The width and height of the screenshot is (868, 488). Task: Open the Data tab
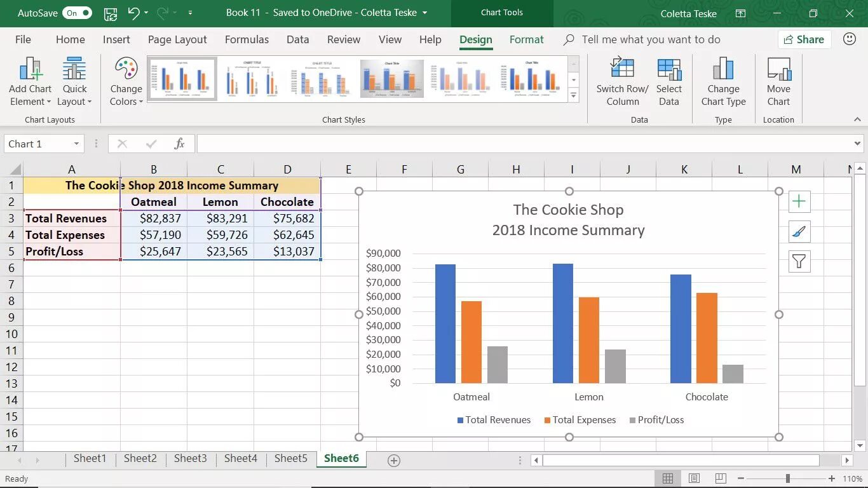point(297,39)
